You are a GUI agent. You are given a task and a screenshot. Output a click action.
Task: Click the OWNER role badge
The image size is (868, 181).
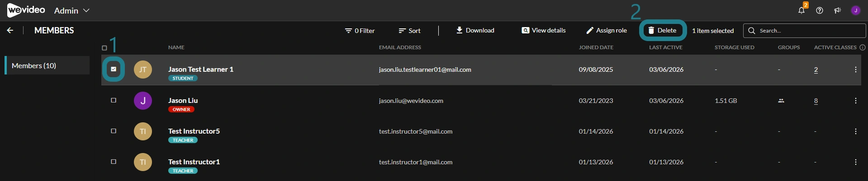coord(181,109)
